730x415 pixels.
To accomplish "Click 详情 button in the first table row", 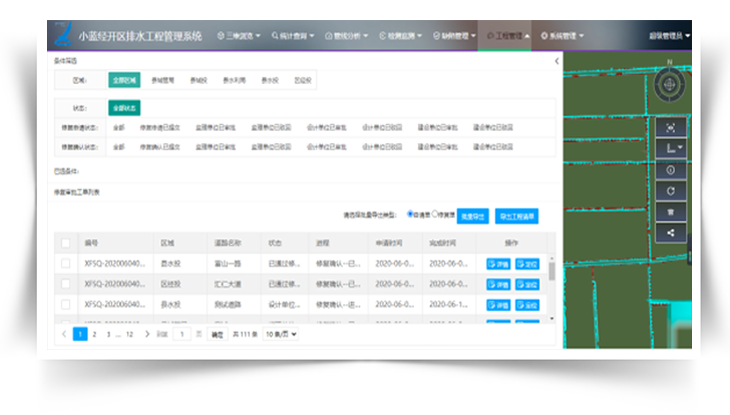I will pos(497,264).
